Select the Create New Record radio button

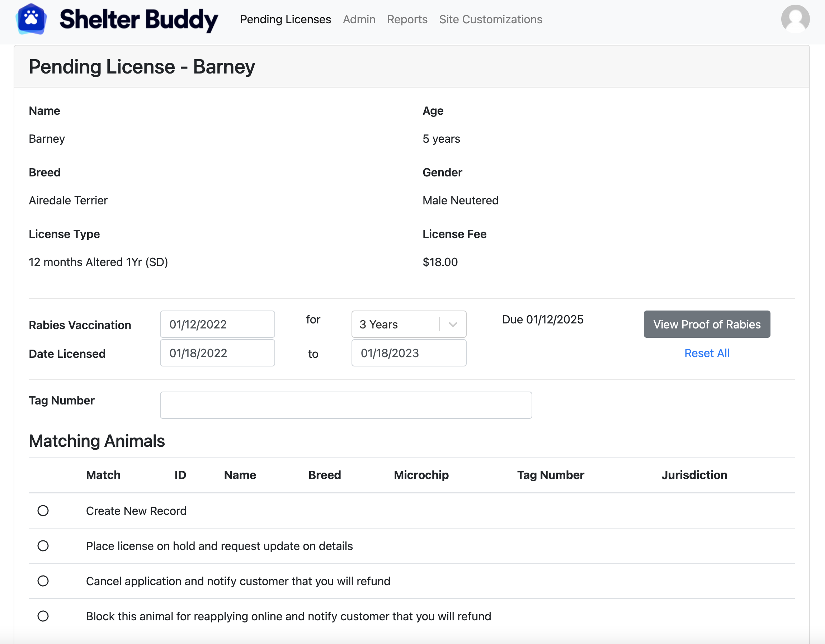(43, 511)
